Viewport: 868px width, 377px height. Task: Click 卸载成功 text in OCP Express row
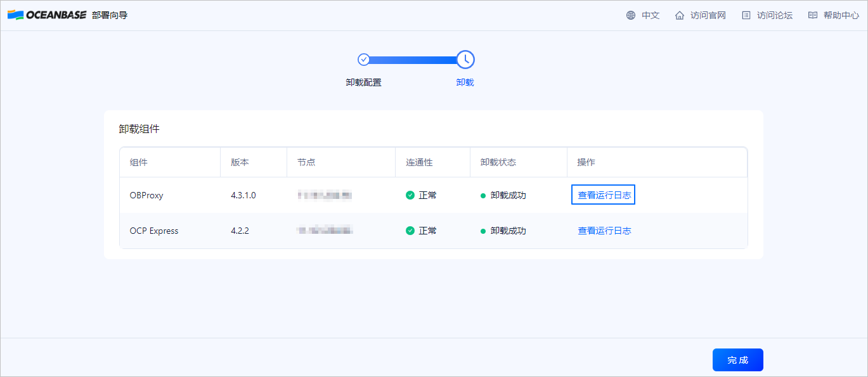(508, 231)
